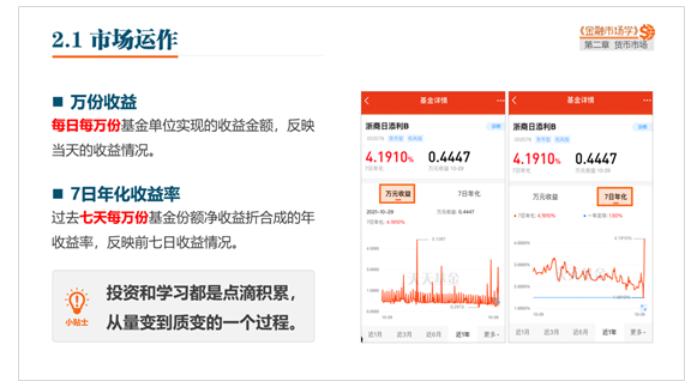Click the orange S course logo

pos(647,32)
